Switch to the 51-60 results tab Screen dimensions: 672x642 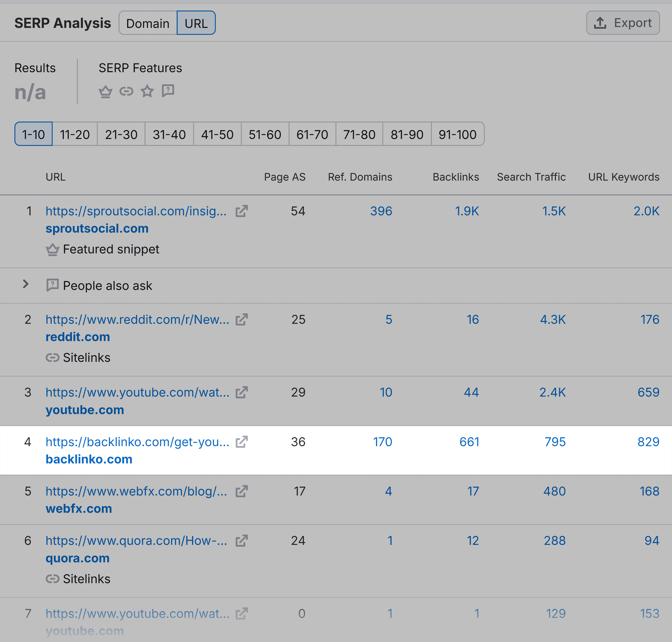(x=264, y=134)
